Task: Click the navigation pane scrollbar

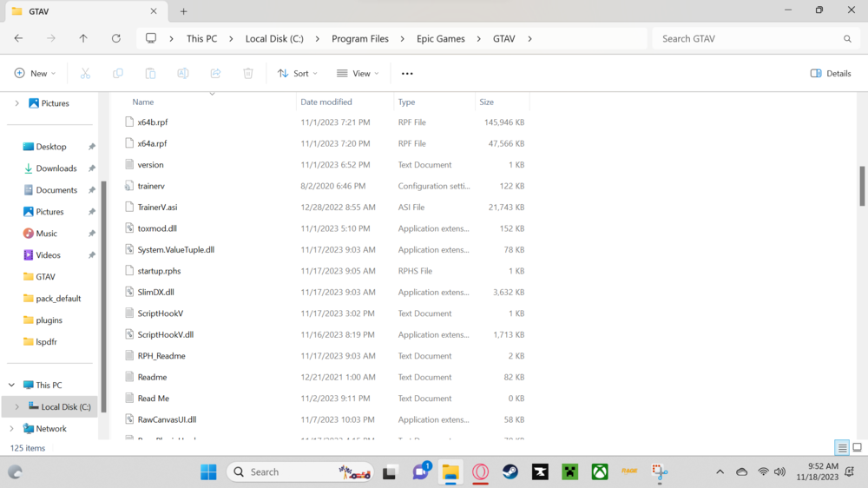Action: [103, 296]
